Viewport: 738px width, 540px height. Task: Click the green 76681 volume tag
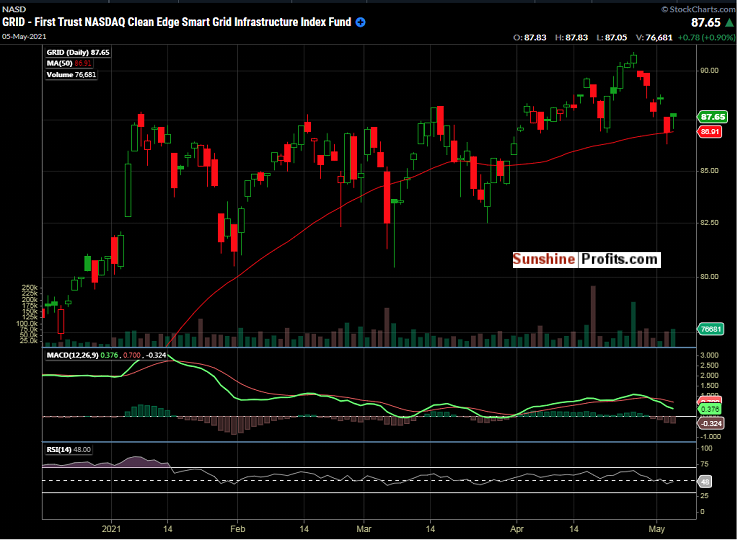711,329
